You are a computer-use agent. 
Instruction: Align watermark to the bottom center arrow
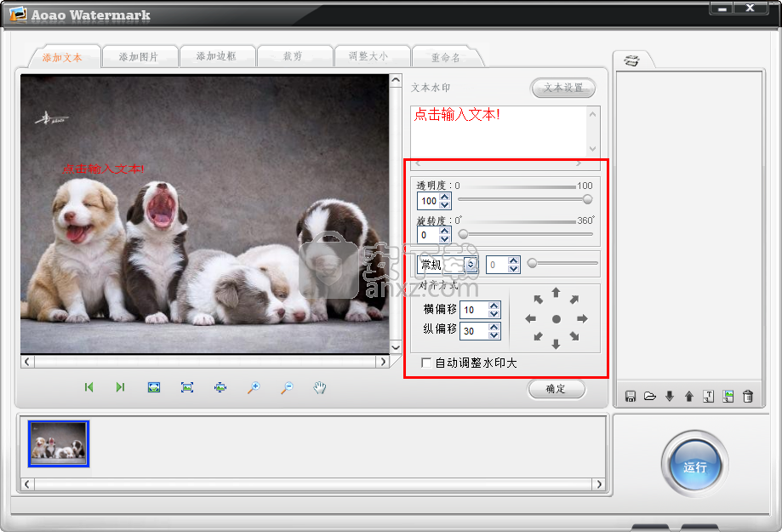coord(556,344)
